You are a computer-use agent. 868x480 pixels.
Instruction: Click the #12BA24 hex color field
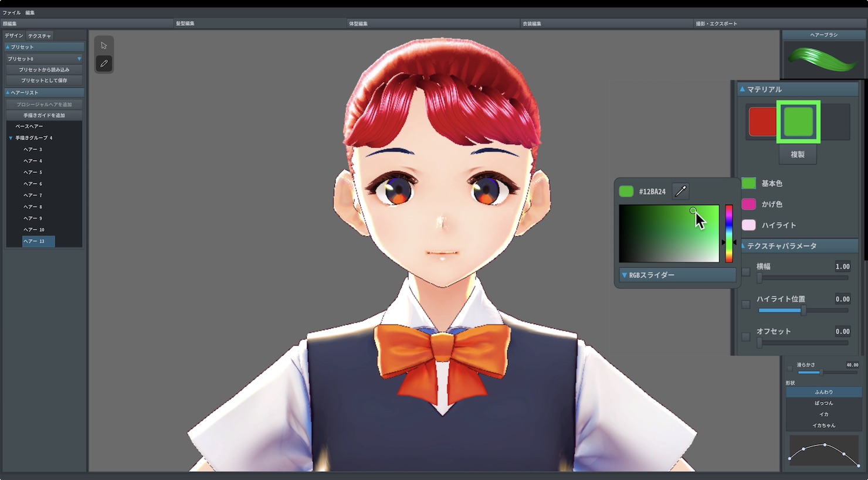point(652,192)
